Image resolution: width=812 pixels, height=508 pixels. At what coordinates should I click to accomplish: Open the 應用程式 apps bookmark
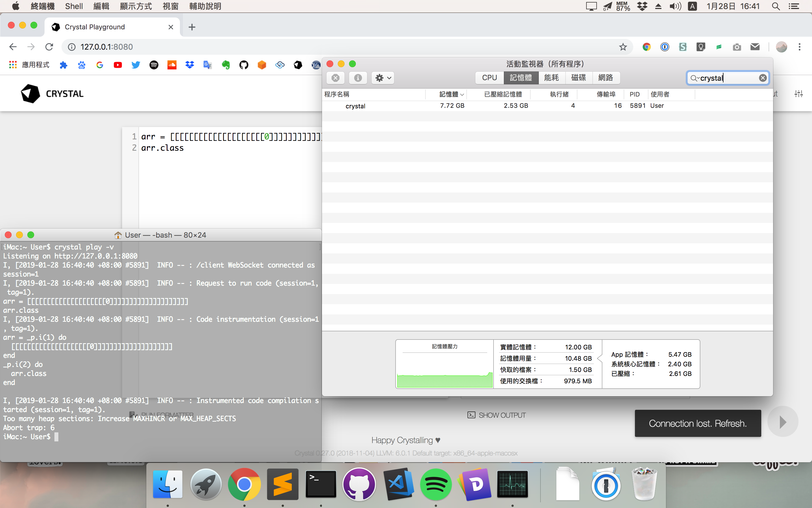tap(29, 65)
